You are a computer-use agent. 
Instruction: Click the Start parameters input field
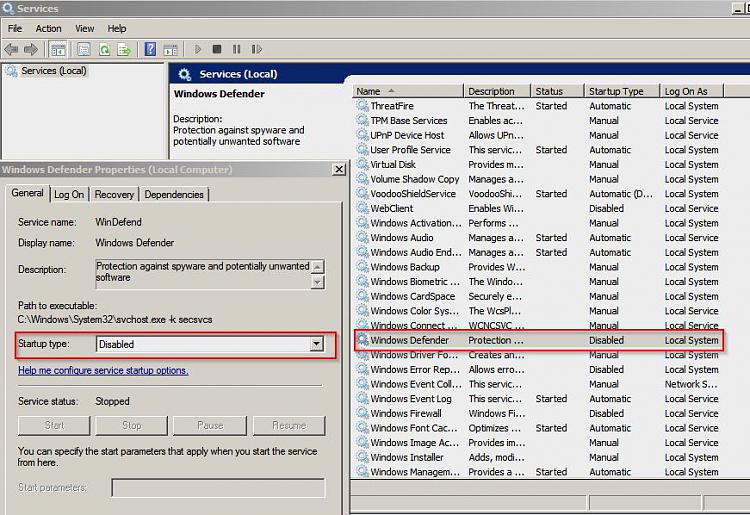point(218,488)
